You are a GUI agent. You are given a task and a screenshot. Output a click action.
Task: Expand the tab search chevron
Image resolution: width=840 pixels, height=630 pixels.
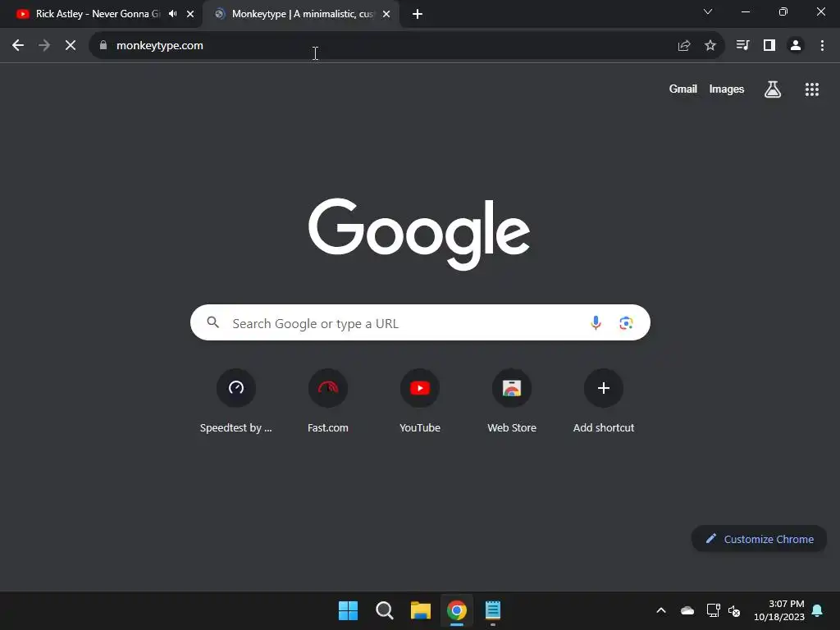708,11
